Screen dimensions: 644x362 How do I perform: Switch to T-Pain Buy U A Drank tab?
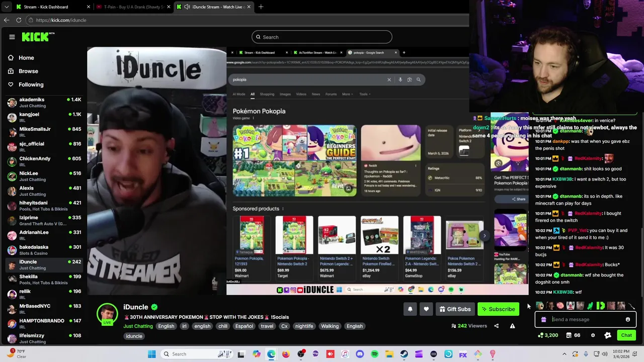(x=133, y=7)
